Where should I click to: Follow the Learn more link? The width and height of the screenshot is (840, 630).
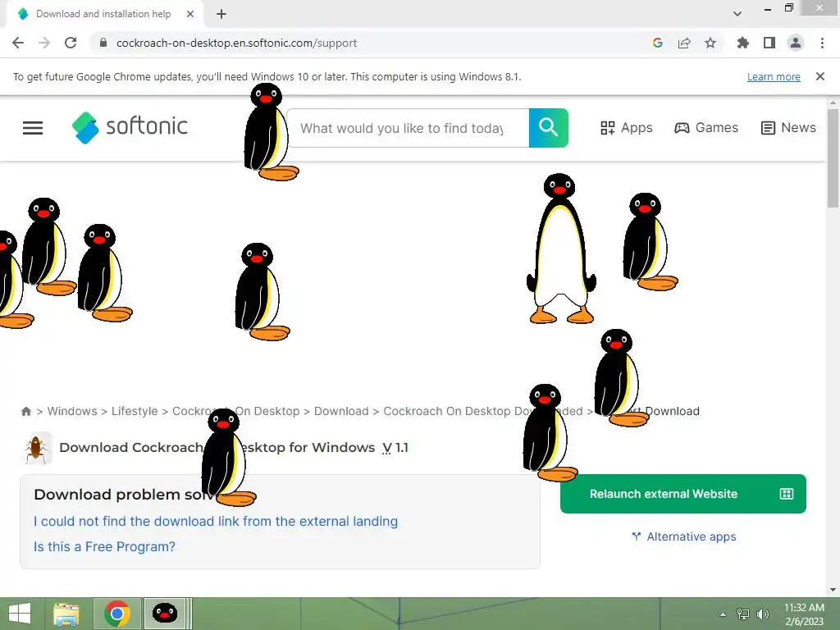click(774, 76)
